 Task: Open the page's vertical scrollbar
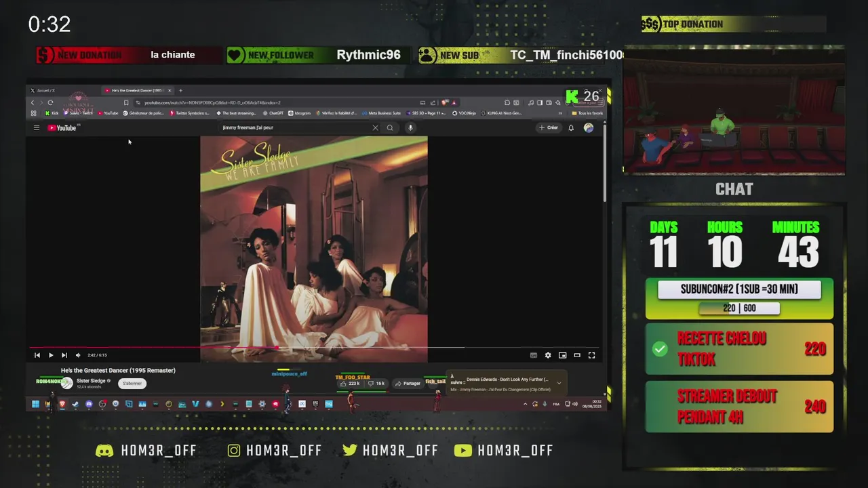coord(604,163)
